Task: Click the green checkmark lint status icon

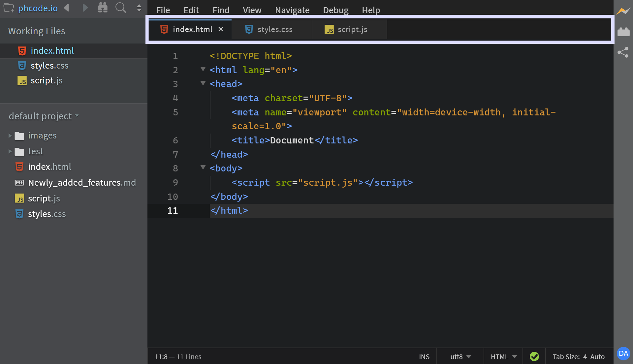Action: 534,356
